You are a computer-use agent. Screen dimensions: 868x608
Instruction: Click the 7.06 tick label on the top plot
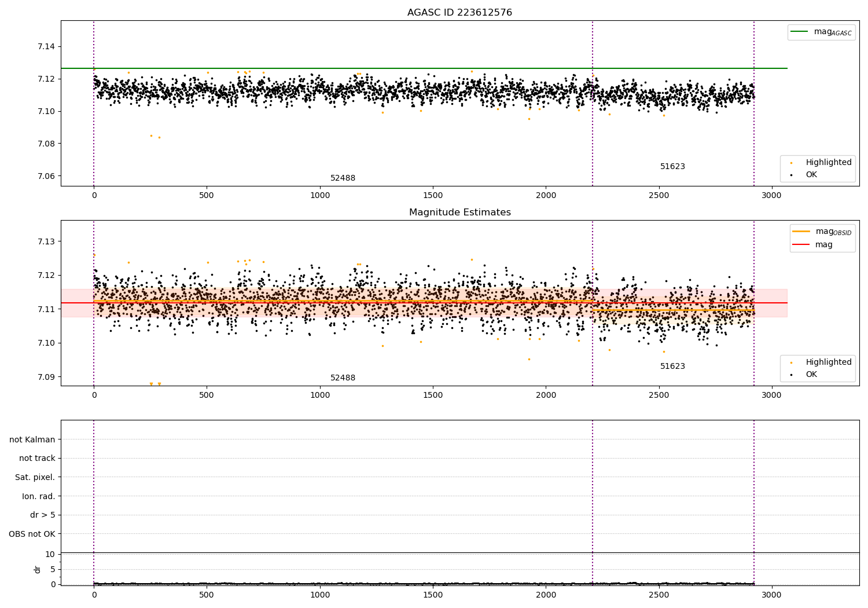pos(46,176)
